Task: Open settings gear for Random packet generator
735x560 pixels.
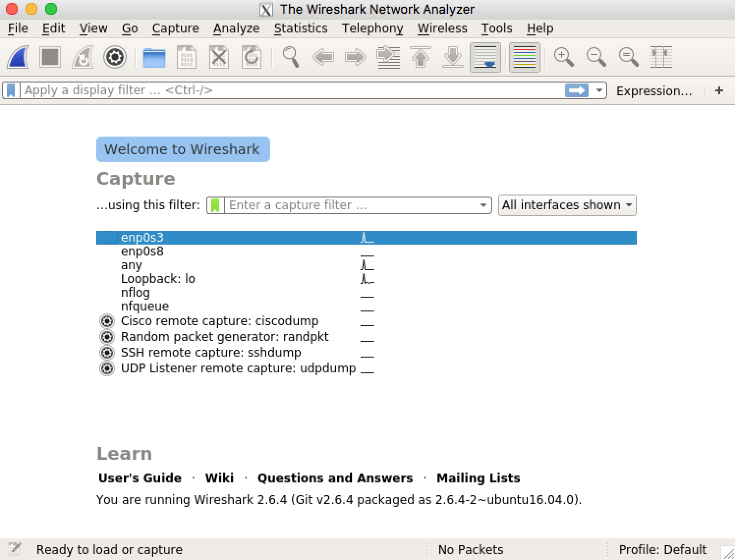Action: (107, 337)
